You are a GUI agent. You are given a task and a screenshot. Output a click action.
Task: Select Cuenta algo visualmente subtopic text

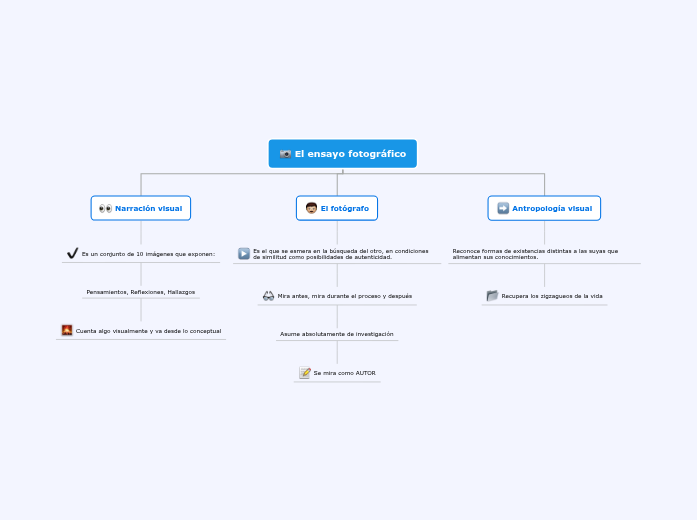[x=148, y=331]
